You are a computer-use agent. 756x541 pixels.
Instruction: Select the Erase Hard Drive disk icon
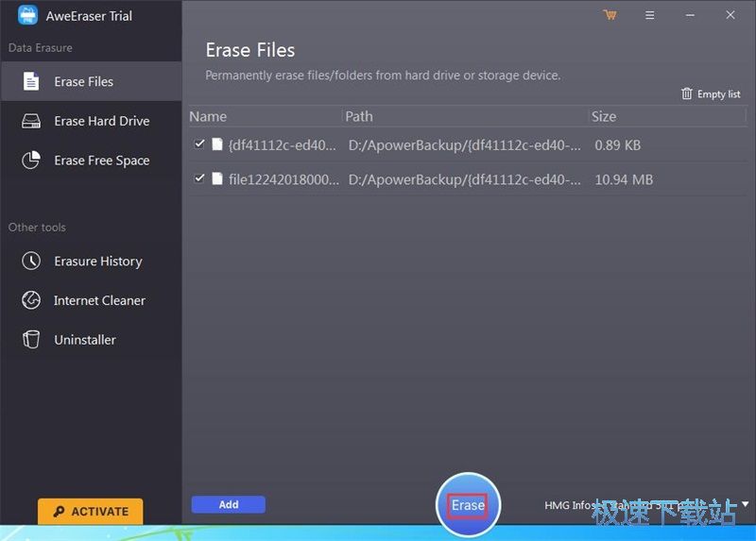coord(31,121)
